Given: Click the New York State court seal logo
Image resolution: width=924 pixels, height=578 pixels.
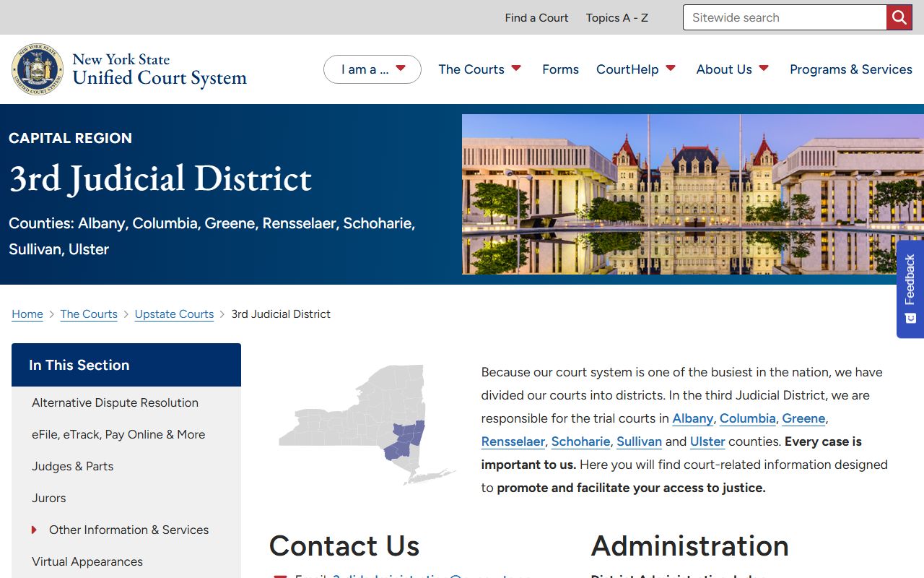Looking at the screenshot, I should [x=38, y=69].
